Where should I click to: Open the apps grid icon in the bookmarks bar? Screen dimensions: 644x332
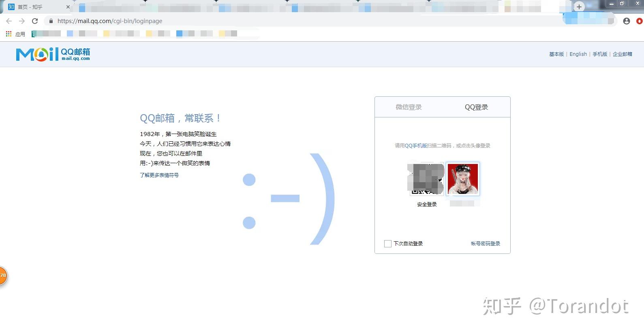[x=9, y=34]
